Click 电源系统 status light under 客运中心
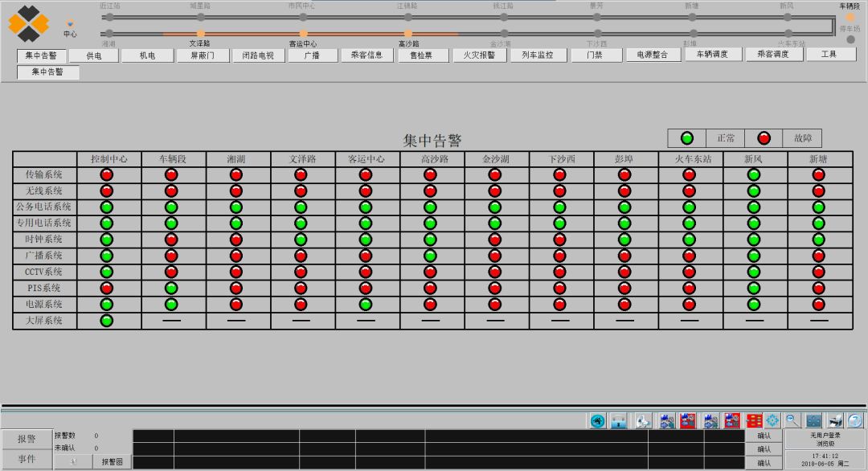This screenshot has height=471, width=868. tap(366, 305)
